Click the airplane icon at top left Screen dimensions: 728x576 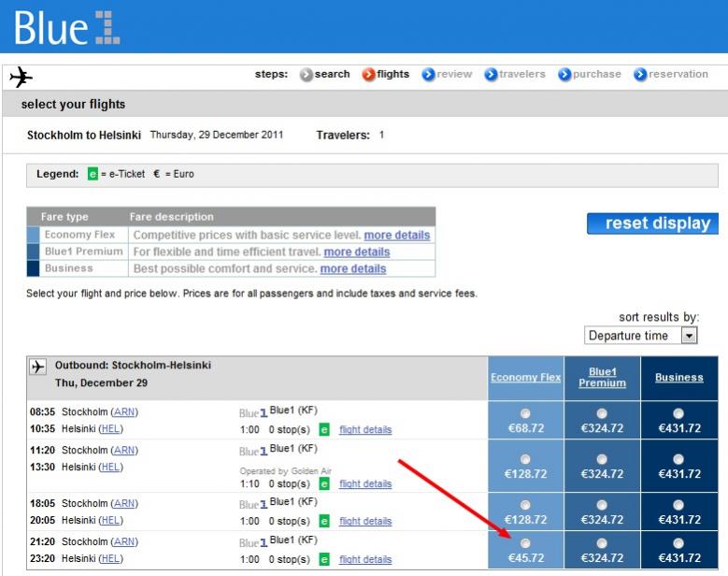click(21, 77)
